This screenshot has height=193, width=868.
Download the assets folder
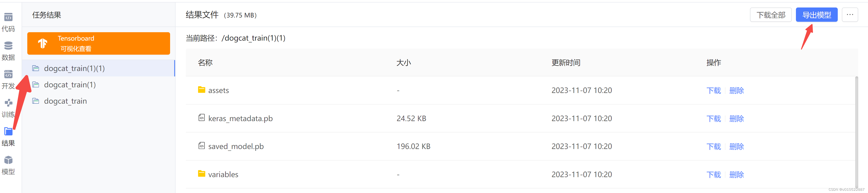713,90
